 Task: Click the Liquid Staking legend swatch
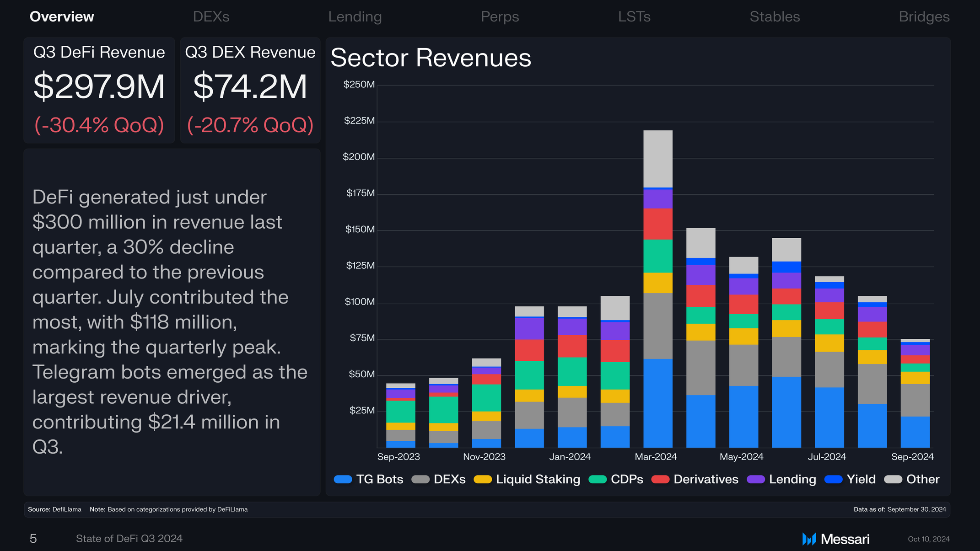pyautogui.click(x=483, y=479)
